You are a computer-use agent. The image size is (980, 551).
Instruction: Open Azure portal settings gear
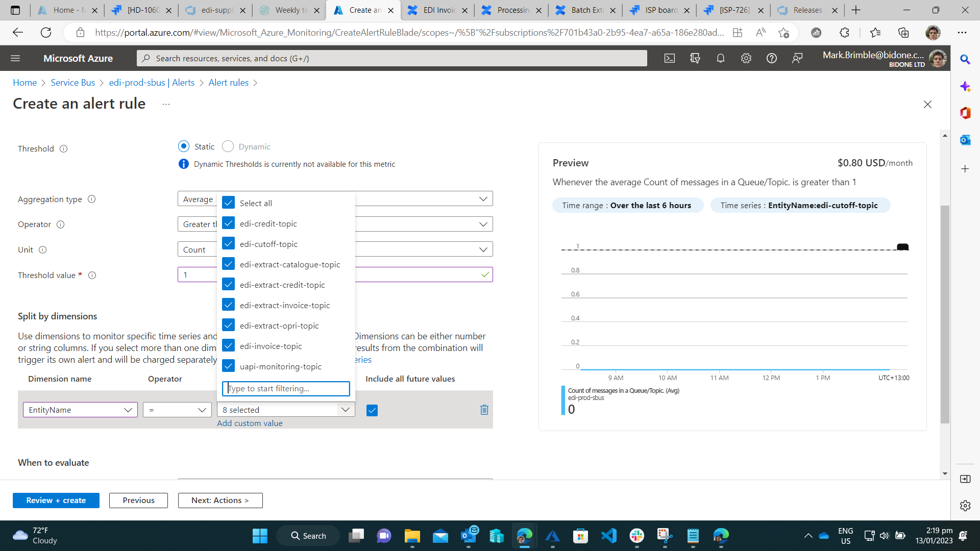point(746,58)
